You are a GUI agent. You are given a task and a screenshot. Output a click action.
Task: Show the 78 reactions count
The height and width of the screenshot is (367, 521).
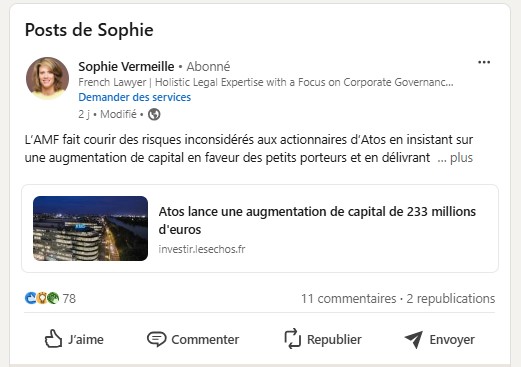click(x=69, y=298)
